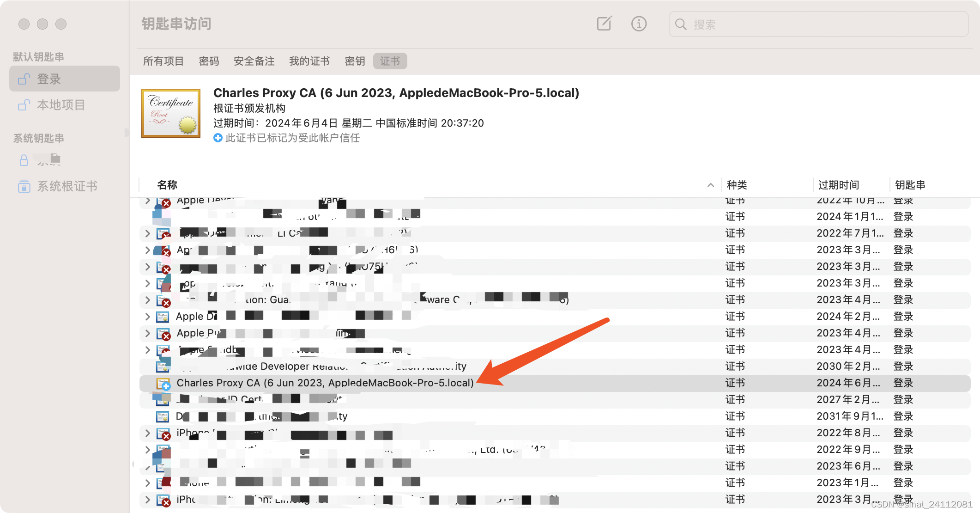Expand the first Apple certificate row
Screen dimensions: 980x513
tap(148, 199)
